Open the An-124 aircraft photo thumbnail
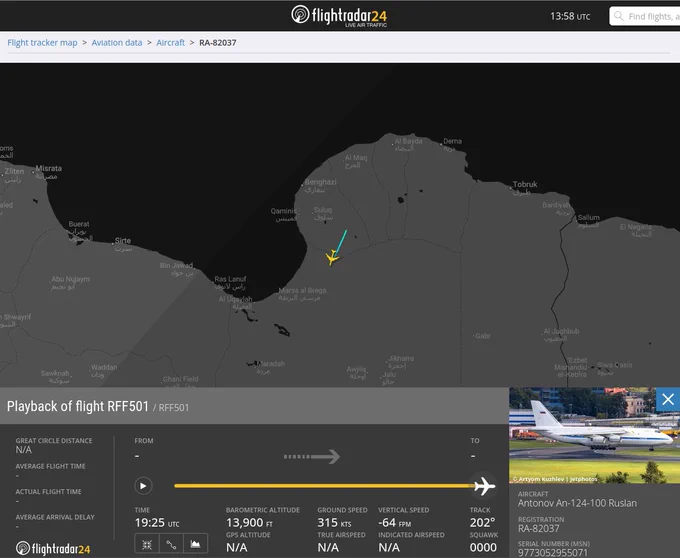Screen dimensions: 680x558 pos(594,435)
